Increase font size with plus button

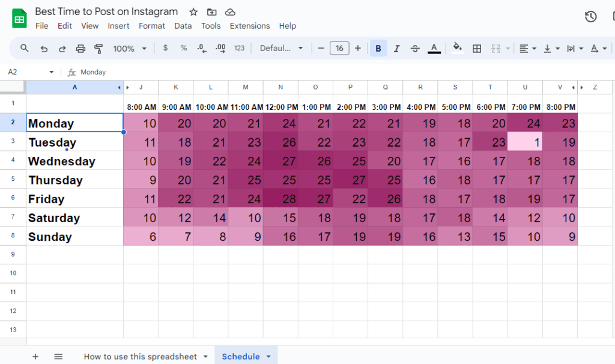(358, 49)
